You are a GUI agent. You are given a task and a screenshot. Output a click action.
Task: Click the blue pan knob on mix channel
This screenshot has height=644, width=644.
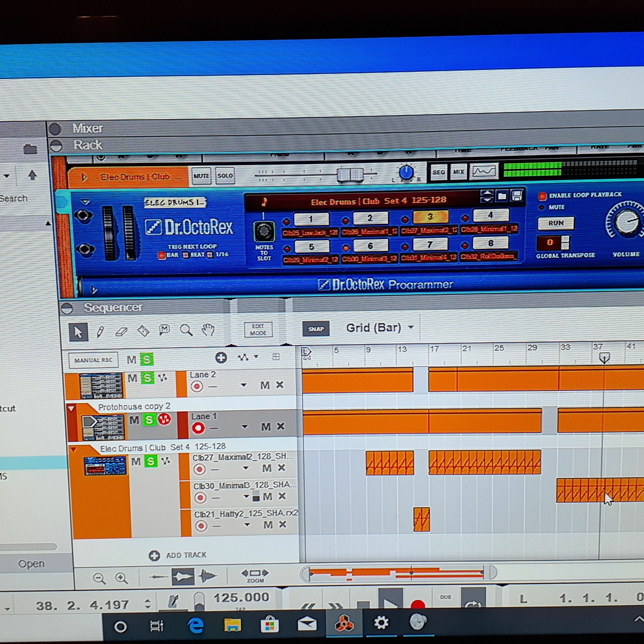(x=406, y=172)
